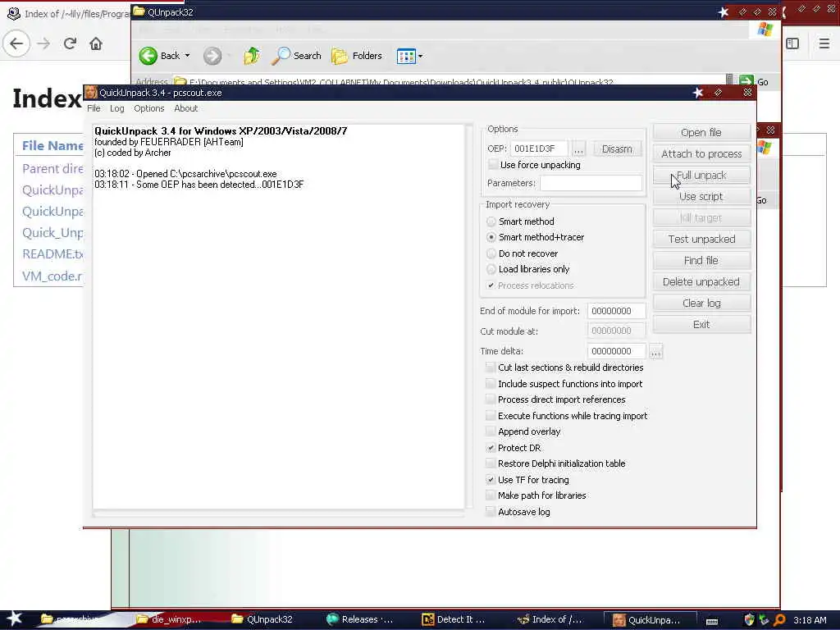Click Test unpacked button
The height and width of the screenshot is (630, 840).
click(701, 239)
